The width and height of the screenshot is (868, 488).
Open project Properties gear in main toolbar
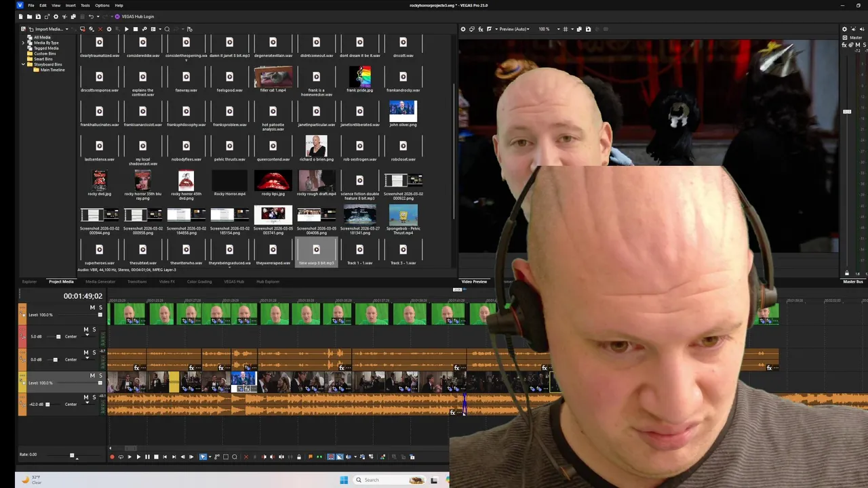[x=56, y=16]
